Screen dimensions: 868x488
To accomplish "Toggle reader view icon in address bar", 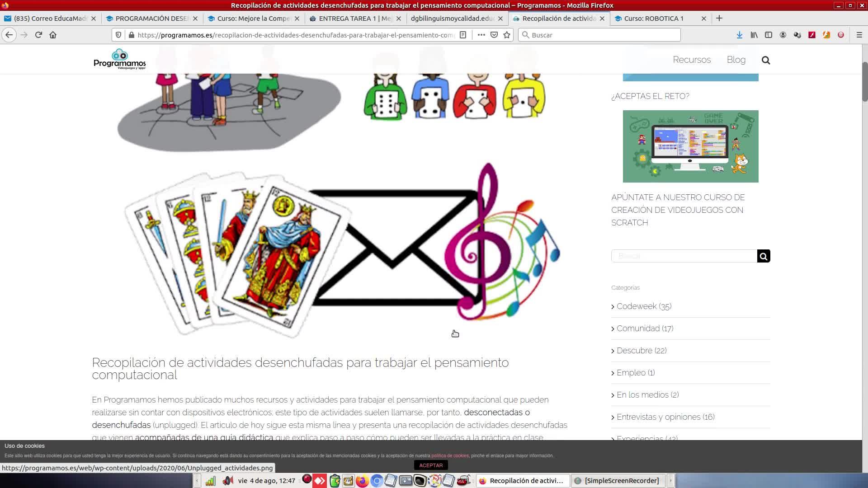I will tap(463, 35).
